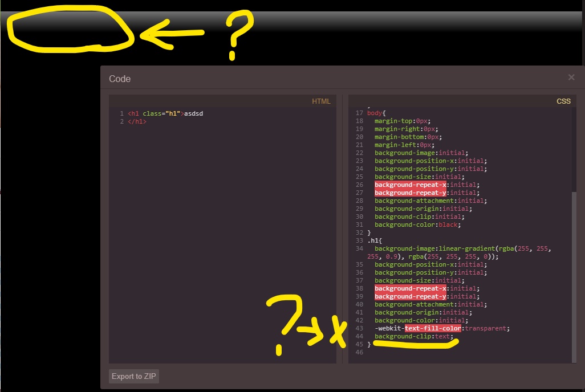Click the CSS panel label

(x=563, y=101)
